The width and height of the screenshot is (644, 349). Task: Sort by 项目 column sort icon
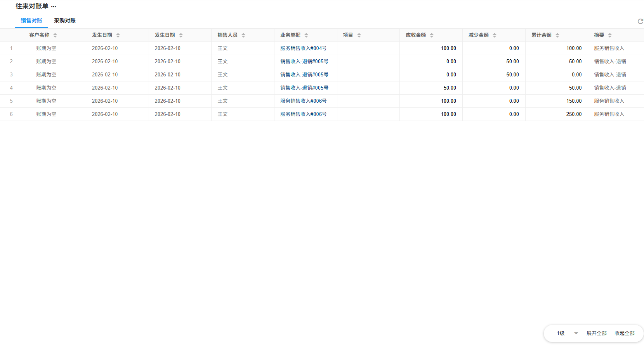pyautogui.click(x=359, y=35)
